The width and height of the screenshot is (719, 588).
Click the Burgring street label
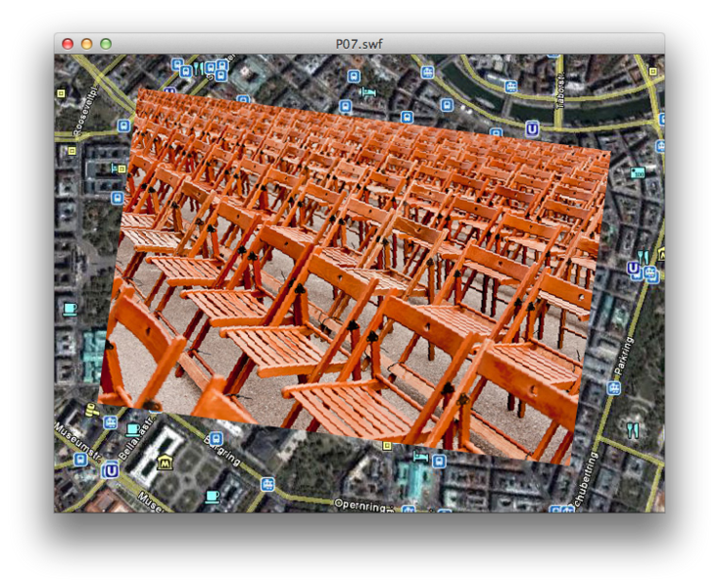[222, 450]
